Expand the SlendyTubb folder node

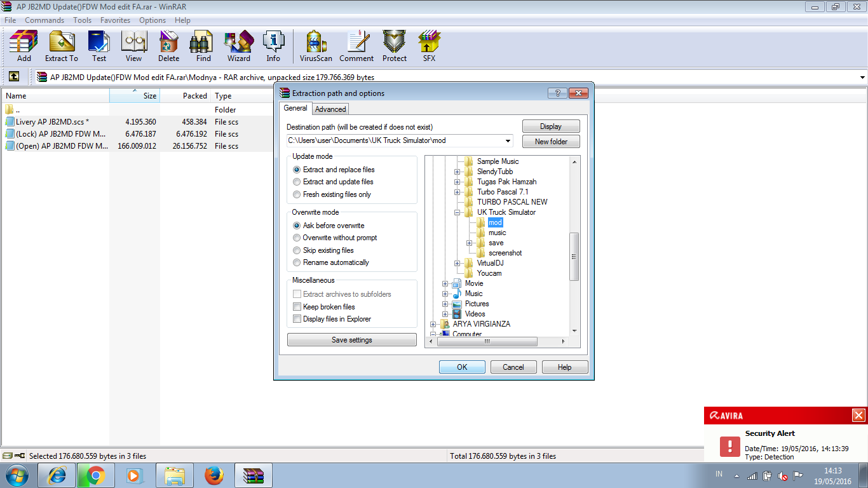[457, 172]
